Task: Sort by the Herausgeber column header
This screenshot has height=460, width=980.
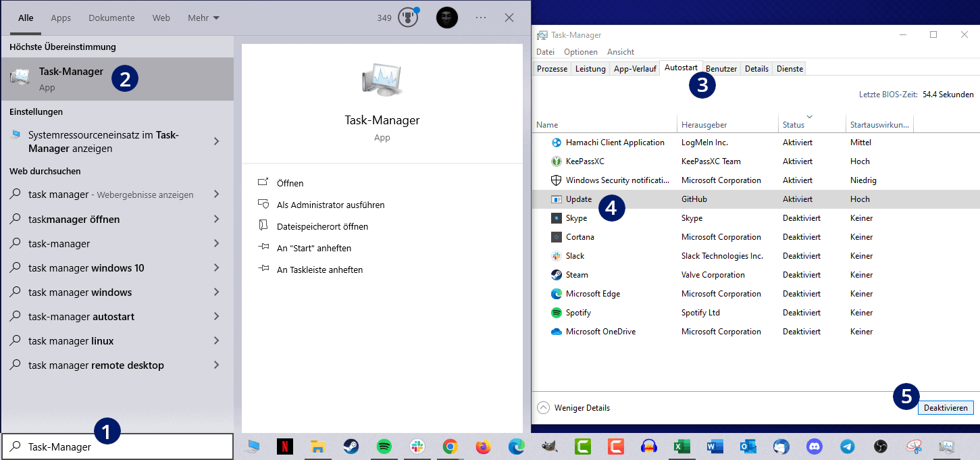Action: coord(727,124)
